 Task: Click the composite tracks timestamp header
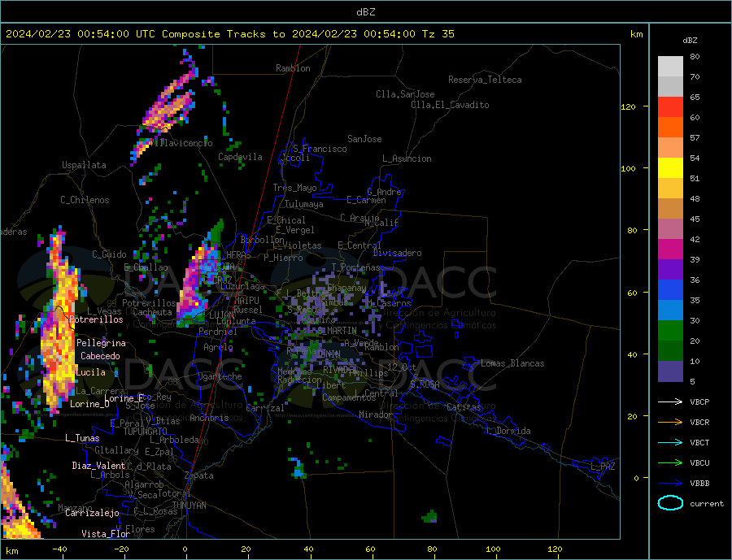click(x=229, y=34)
